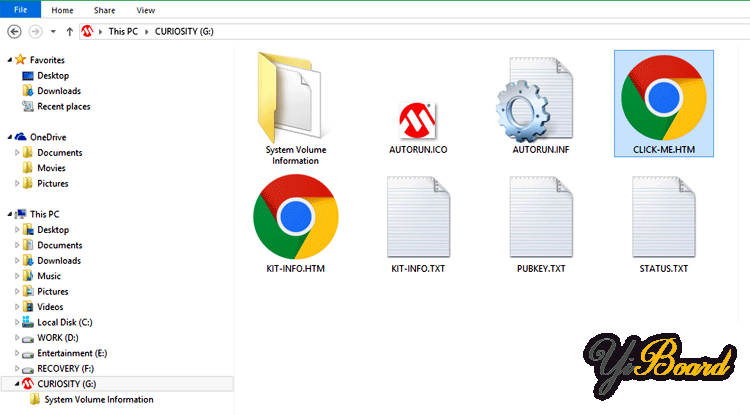Click the CLICK-ME.HTM file name label
Screen dimensions: 750x415
point(664,150)
